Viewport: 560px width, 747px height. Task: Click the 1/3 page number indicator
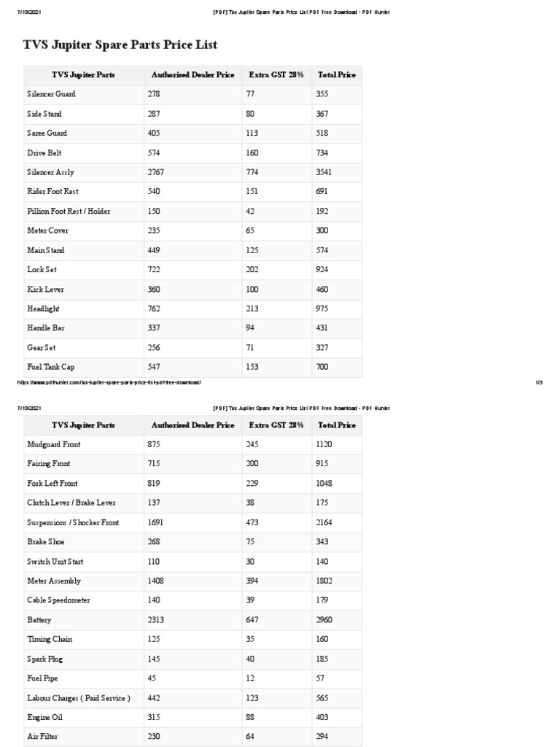(x=538, y=382)
